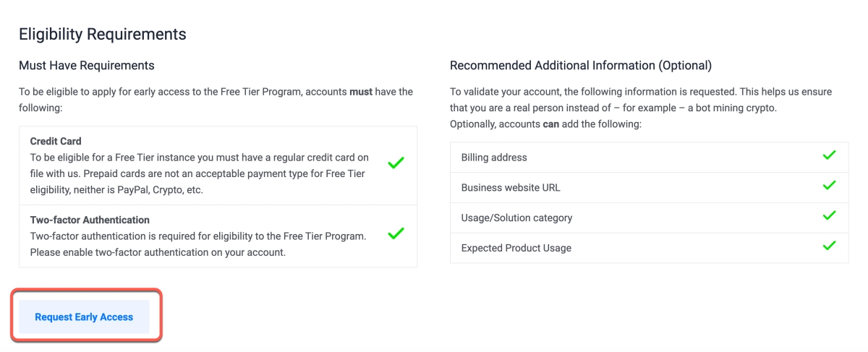Click the prepaid cards description paragraph
Viewport: 868px width, 352px height.
pyautogui.click(x=199, y=173)
